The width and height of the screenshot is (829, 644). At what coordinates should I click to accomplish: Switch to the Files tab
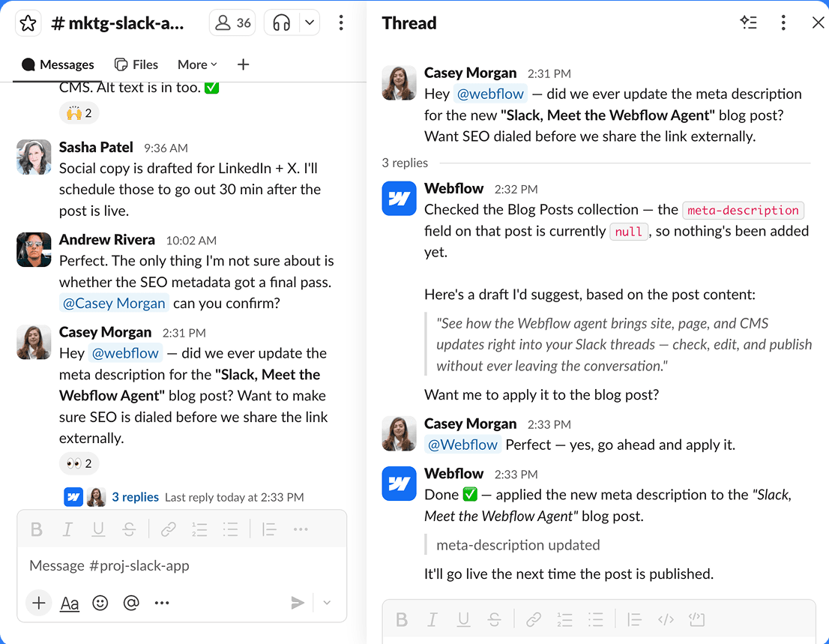[x=136, y=64]
